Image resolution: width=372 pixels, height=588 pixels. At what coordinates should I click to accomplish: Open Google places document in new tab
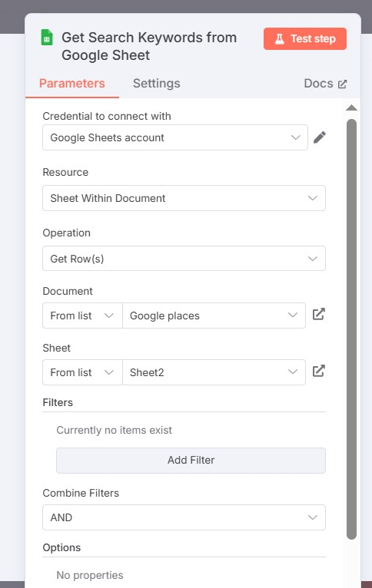[x=319, y=314]
